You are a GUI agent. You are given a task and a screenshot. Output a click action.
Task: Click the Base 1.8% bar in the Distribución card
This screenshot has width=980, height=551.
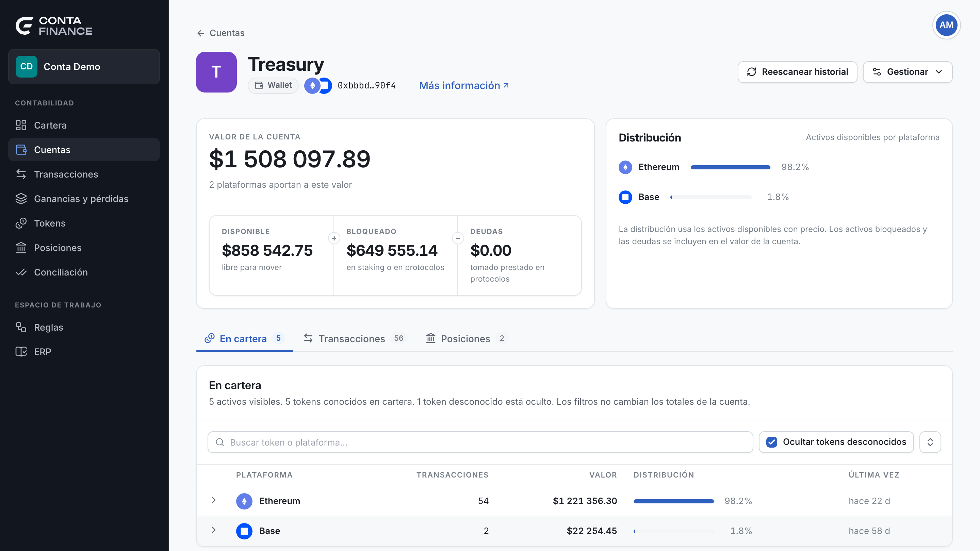[710, 197]
